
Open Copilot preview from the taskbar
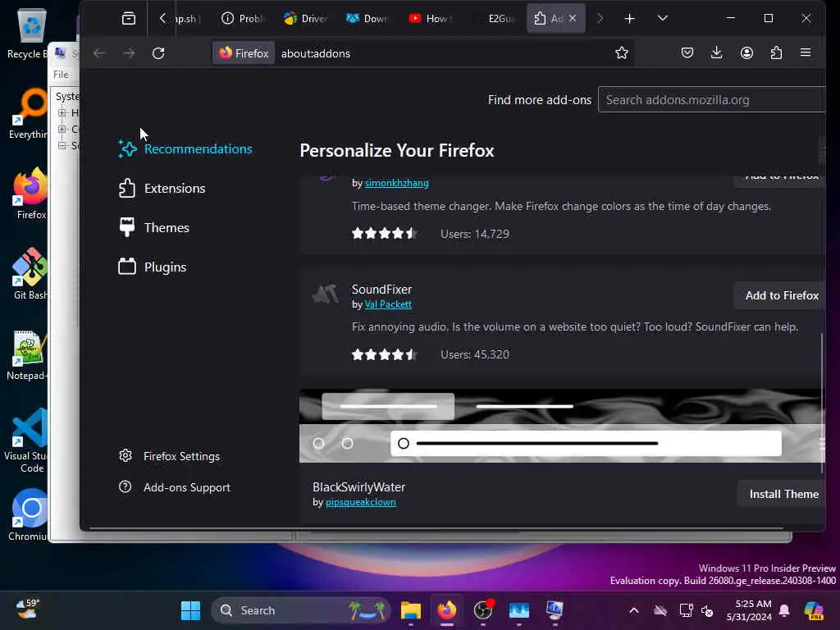pyautogui.click(x=814, y=610)
